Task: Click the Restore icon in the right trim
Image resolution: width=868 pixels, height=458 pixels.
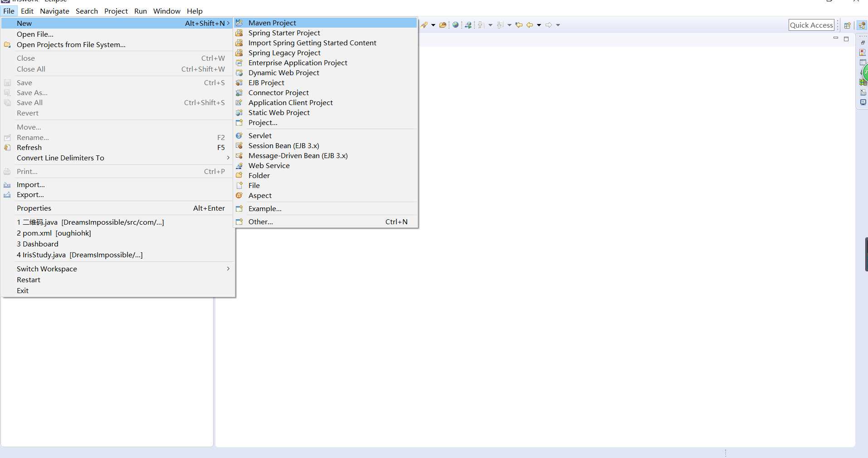Action: tap(863, 43)
